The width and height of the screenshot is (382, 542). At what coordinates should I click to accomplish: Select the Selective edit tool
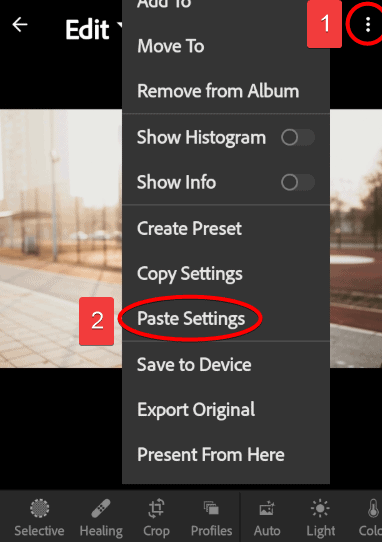pyautogui.click(x=39, y=517)
